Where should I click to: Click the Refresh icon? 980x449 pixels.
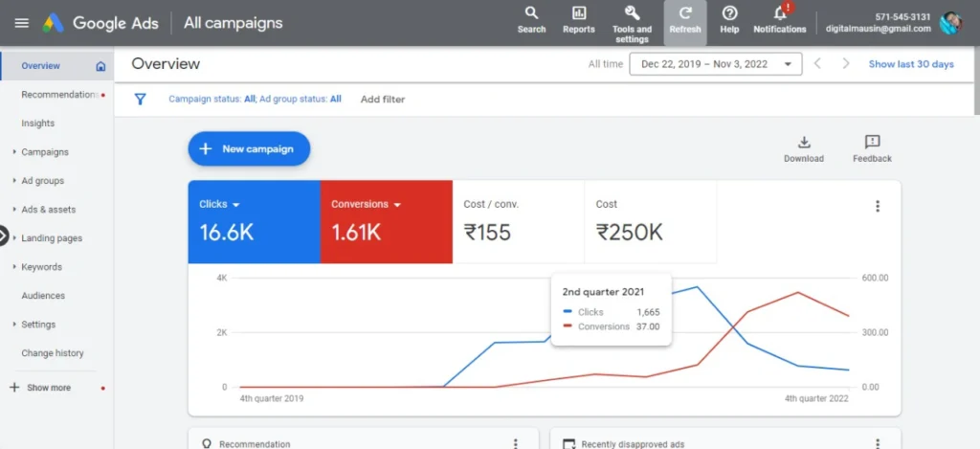685,13
